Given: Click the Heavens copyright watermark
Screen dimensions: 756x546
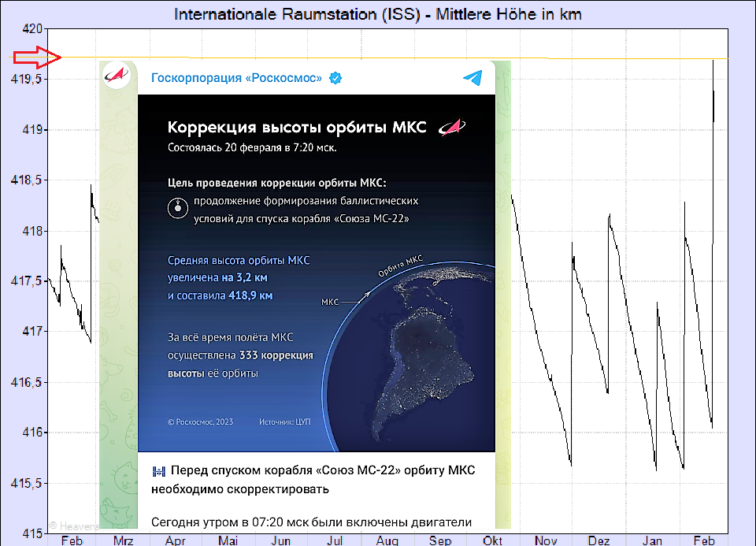Looking at the screenshot, I should point(74,525).
